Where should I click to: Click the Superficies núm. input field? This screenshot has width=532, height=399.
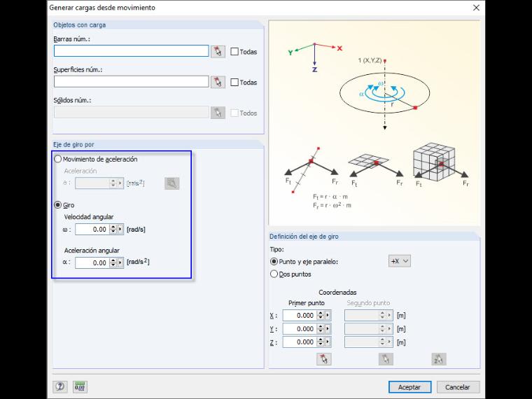pos(132,81)
